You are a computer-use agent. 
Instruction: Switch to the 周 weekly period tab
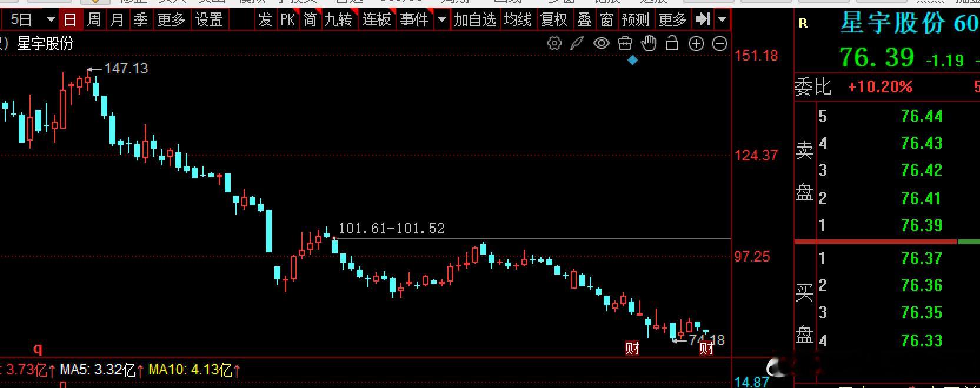94,20
